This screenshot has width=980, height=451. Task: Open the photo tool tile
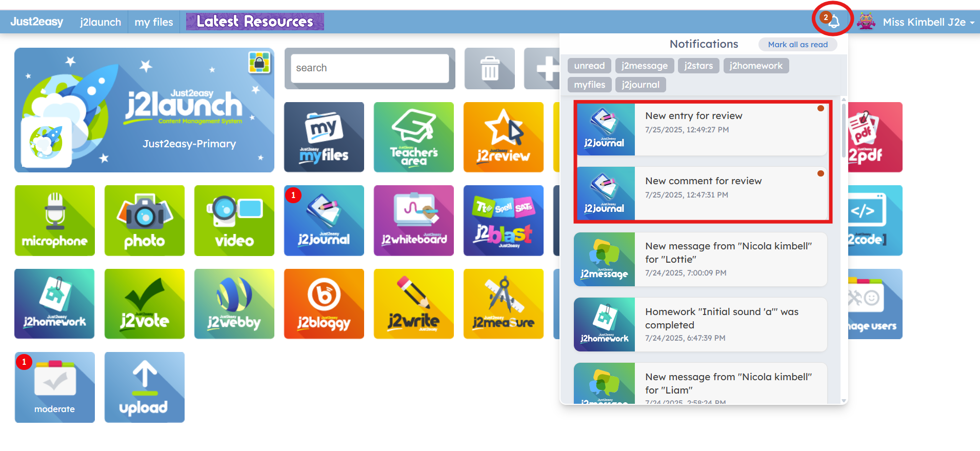pyautogui.click(x=145, y=221)
